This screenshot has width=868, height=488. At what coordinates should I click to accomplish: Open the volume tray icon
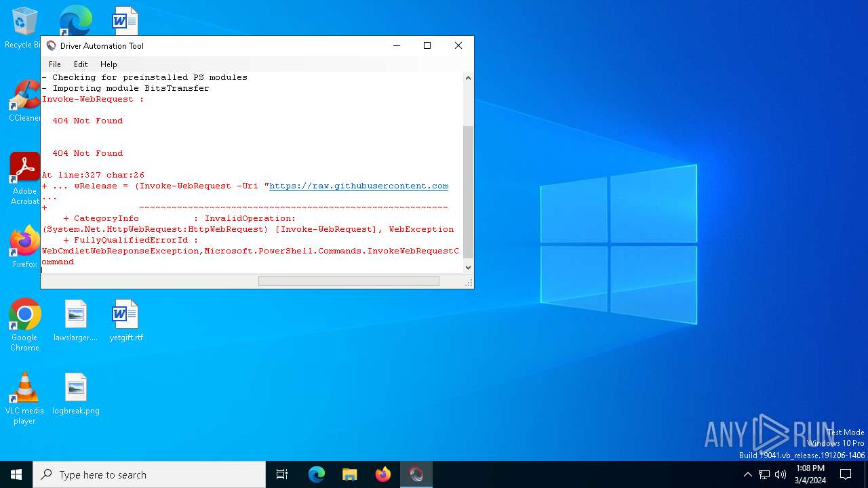coord(781,474)
